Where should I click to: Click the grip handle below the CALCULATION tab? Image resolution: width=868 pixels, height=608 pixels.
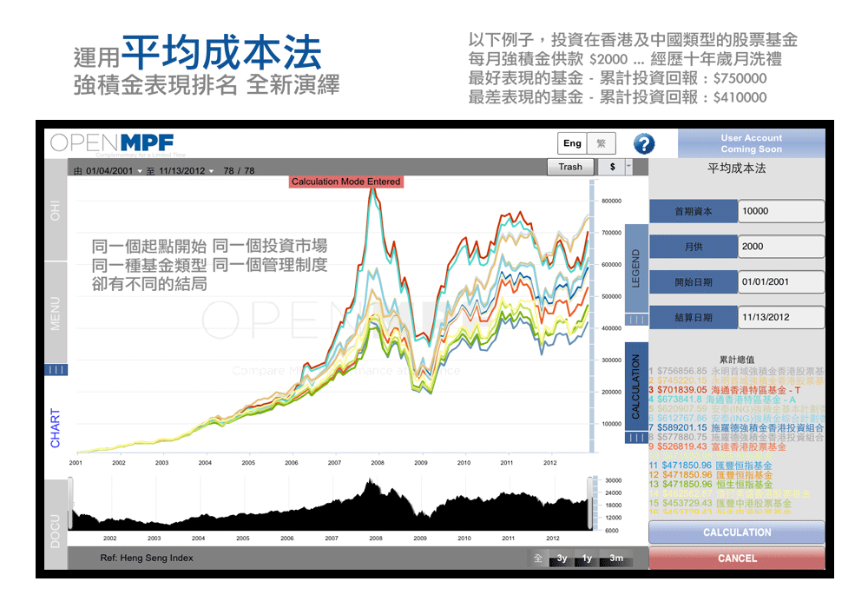click(x=636, y=437)
